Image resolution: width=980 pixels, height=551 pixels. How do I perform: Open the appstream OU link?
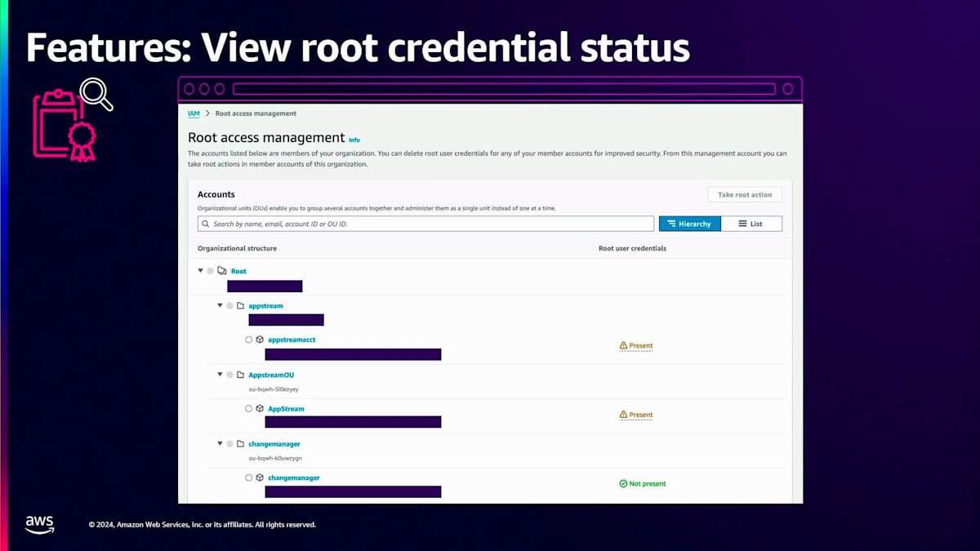(265, 306)
